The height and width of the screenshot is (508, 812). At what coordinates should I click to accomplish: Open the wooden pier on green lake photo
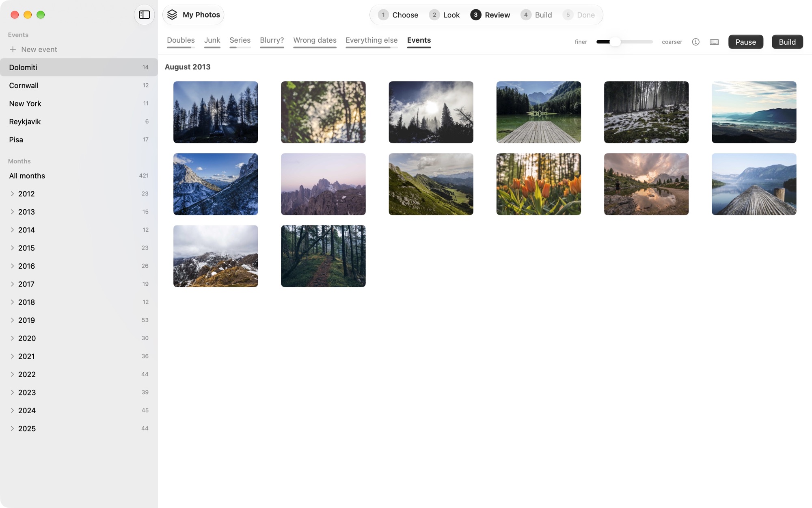(x=538, y=112)
